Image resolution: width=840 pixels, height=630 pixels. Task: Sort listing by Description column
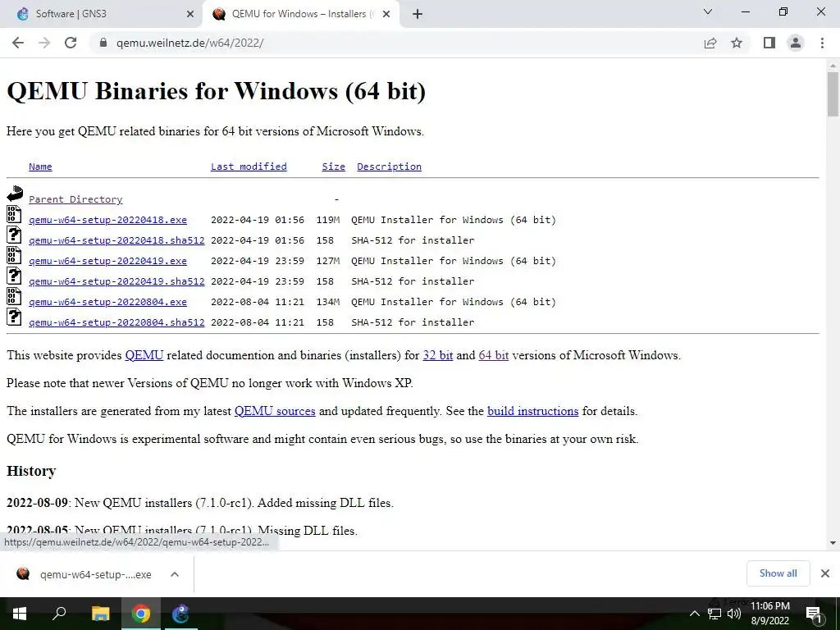coord(389,167)
